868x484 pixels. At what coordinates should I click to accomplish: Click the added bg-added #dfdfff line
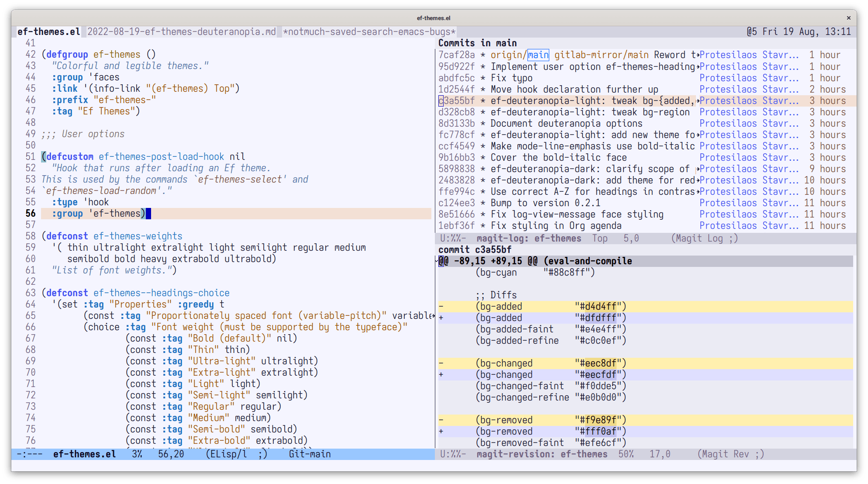(646, 318)
